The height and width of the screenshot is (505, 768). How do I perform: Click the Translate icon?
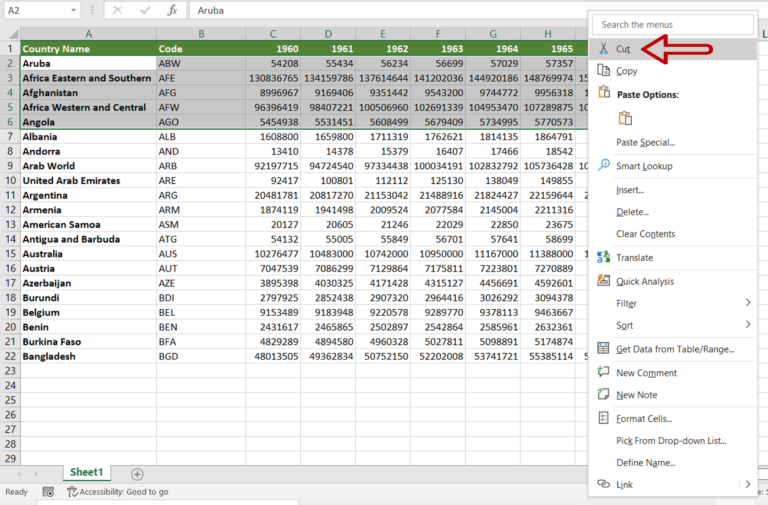click(x=603, y=257)
